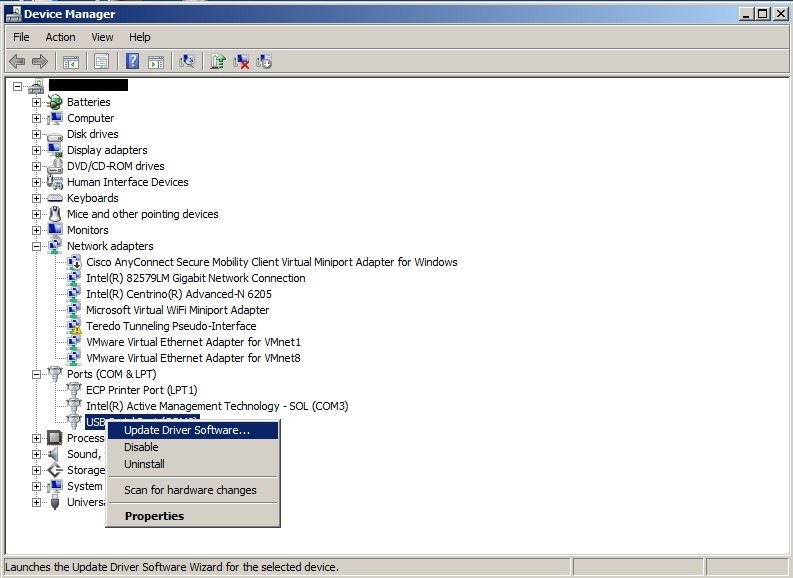This screenshot has width=793, height=578.
Task: Select Intel(R) 82579LM Gigabit Network Connection
Action: [x=196, y=278]
